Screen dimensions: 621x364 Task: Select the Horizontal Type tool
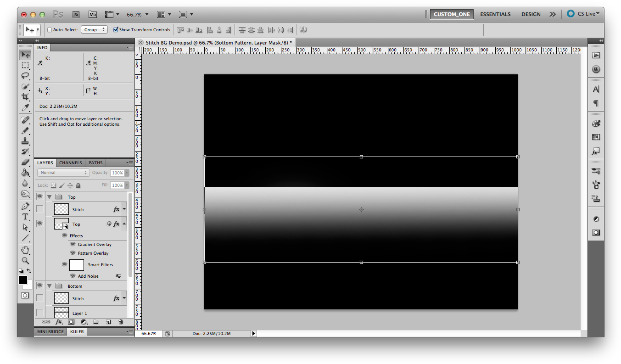(x=25, y=217)
